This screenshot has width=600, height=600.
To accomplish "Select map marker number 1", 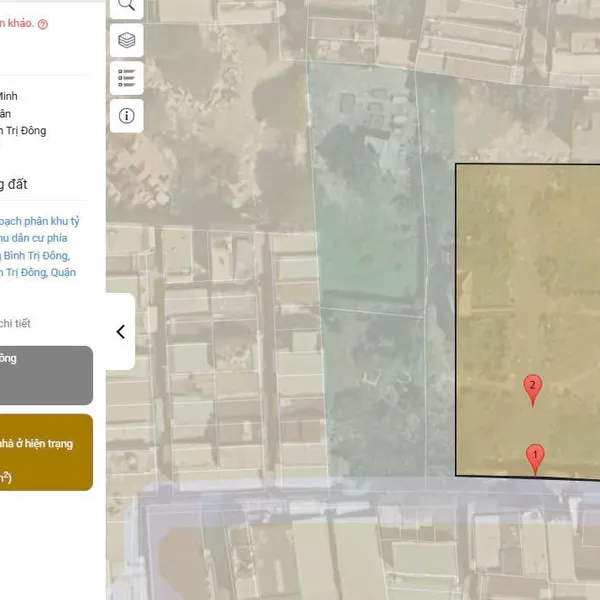I will tap(535, 458).
